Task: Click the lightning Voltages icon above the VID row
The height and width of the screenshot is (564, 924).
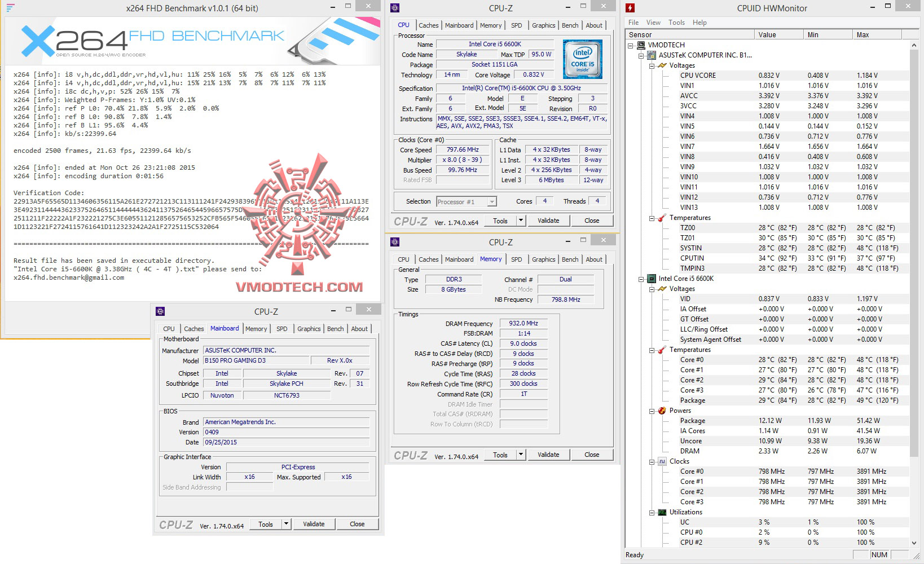Action: coord(662,289)
